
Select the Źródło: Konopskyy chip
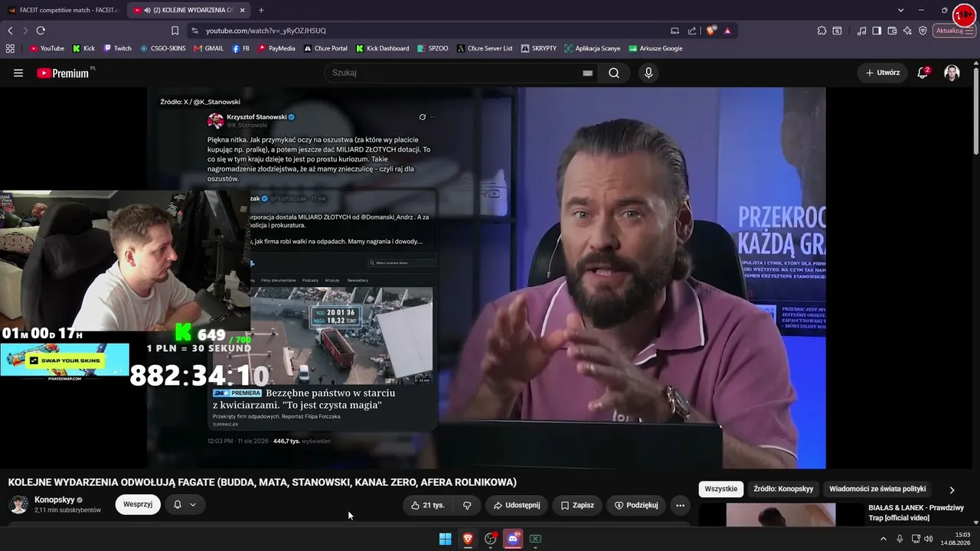783,489
